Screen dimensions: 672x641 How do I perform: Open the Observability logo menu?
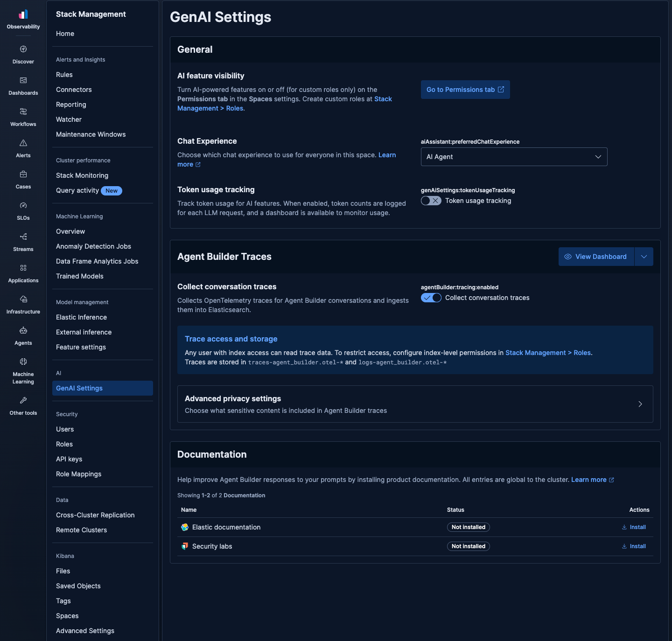pyautogui.click(x=23, y=20)
